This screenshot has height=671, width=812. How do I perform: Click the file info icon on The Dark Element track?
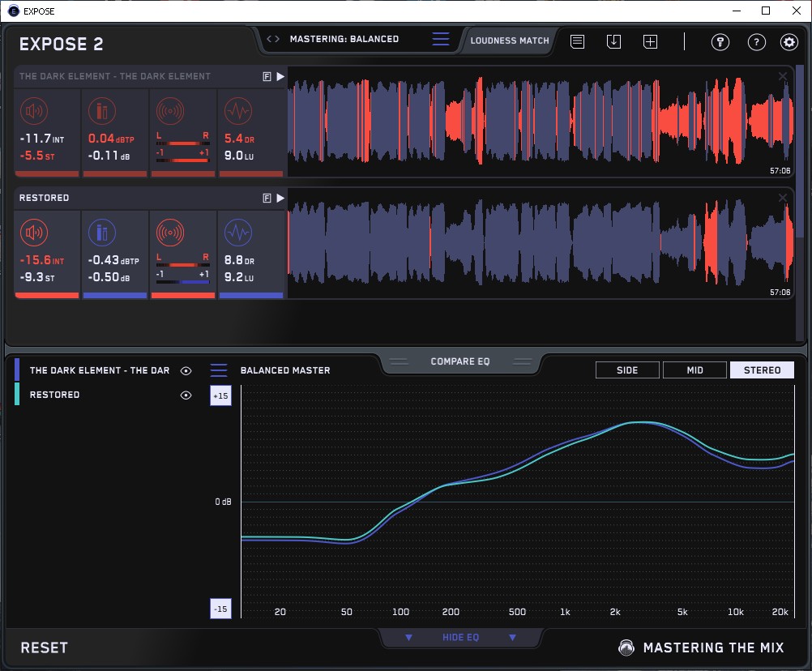pyautogui.click(x=267, y=77)
